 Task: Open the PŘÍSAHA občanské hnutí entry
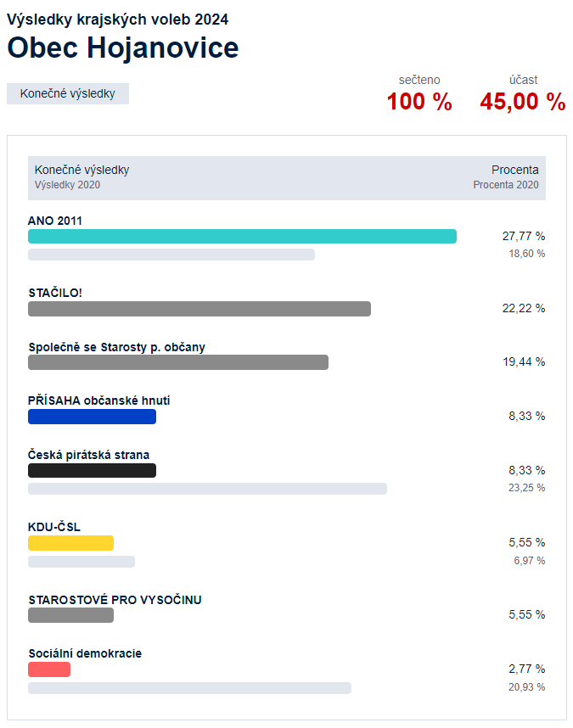[x=99, y=400]
